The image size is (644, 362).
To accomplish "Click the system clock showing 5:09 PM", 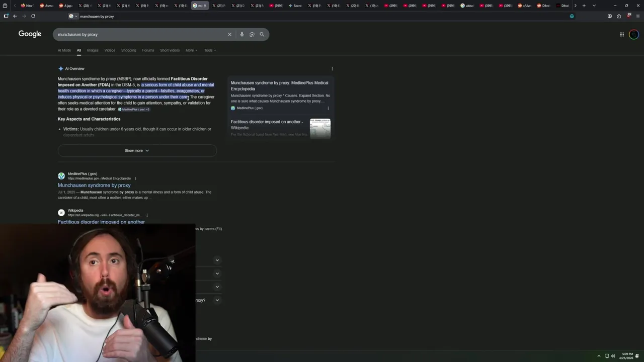I will [626, 356].
